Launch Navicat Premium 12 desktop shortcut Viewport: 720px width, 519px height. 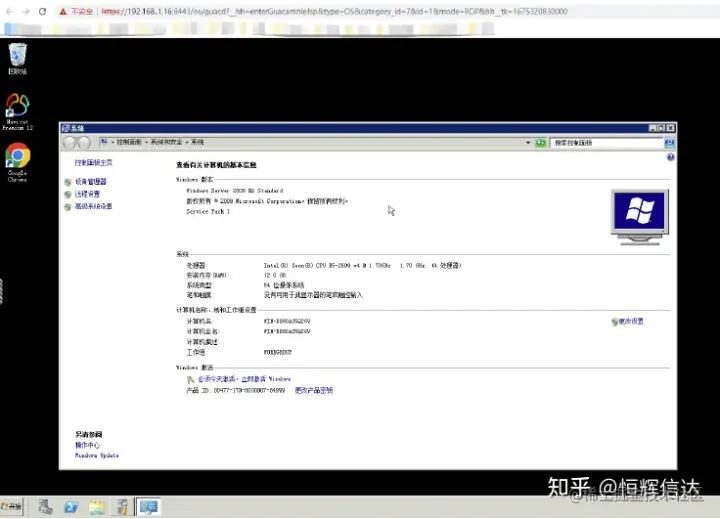(17, 112)
